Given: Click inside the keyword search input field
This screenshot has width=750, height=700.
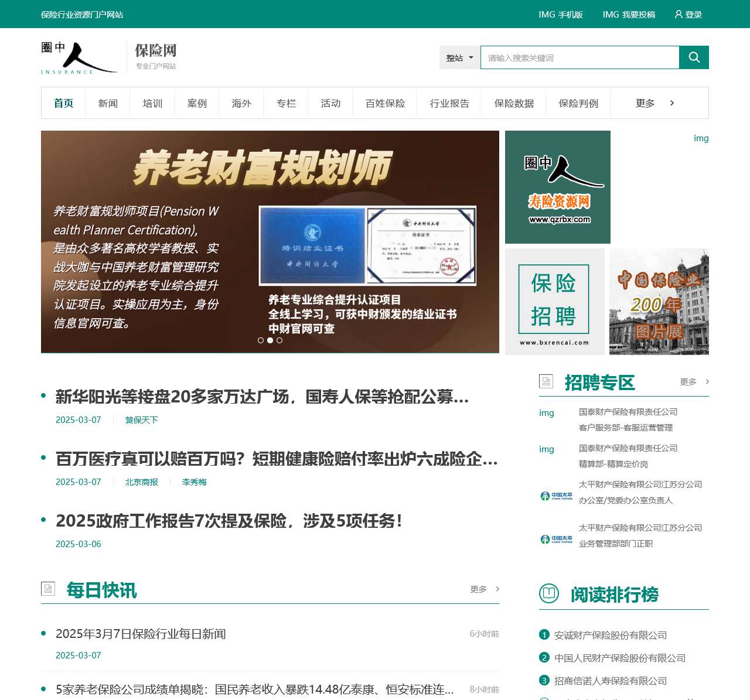Looking at the screenshot, I should pos(579,57).
